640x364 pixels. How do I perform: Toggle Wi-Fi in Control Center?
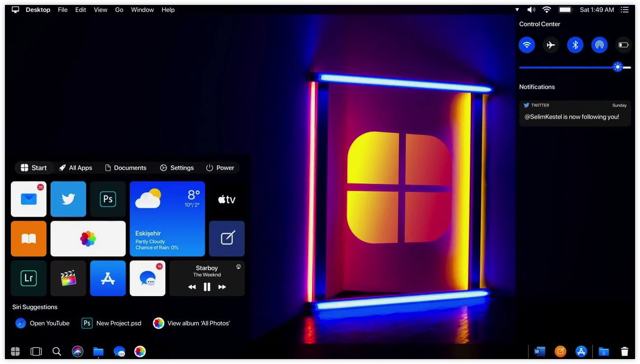(x=527, y=45)
